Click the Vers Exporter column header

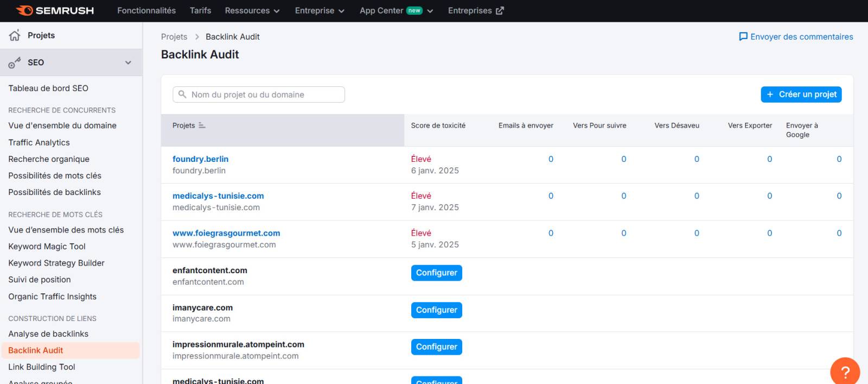(x=750, y=125)
